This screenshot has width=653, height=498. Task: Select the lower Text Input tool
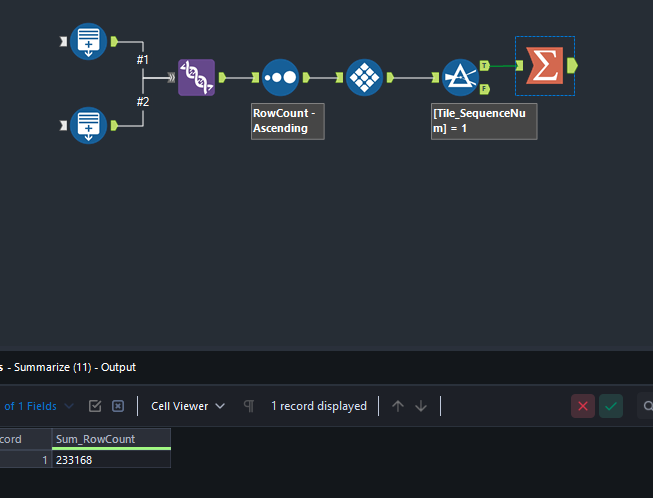88,125
